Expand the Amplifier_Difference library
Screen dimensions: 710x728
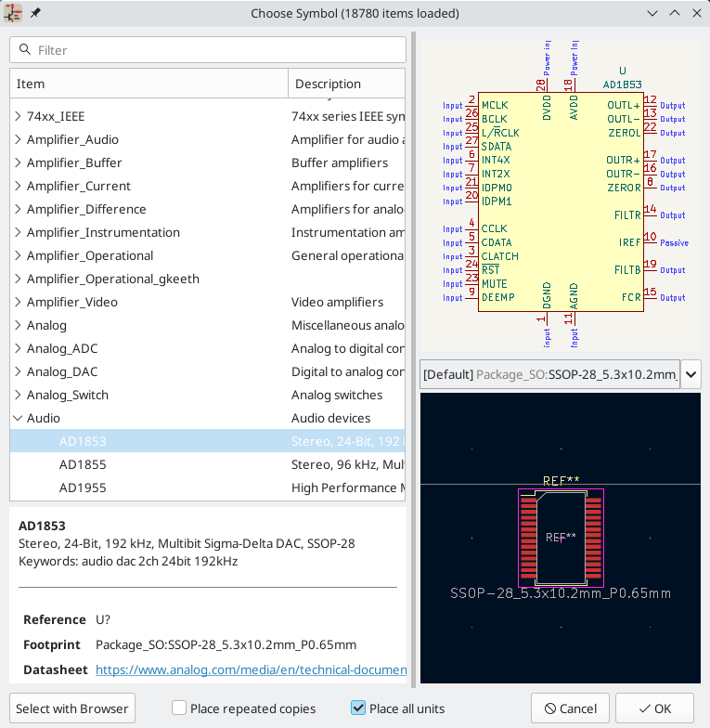click(18, 209)
